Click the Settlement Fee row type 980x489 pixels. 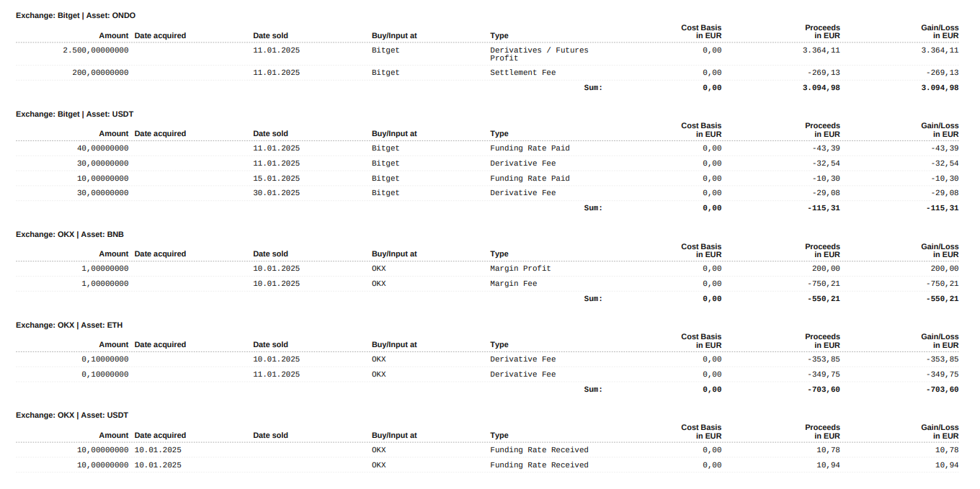[x=523, y=73]
